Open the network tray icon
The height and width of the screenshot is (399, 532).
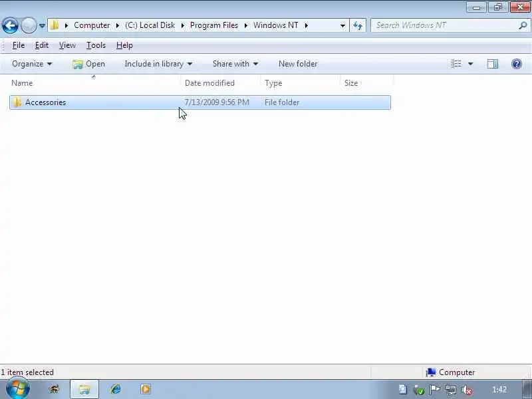pos(451,390)
